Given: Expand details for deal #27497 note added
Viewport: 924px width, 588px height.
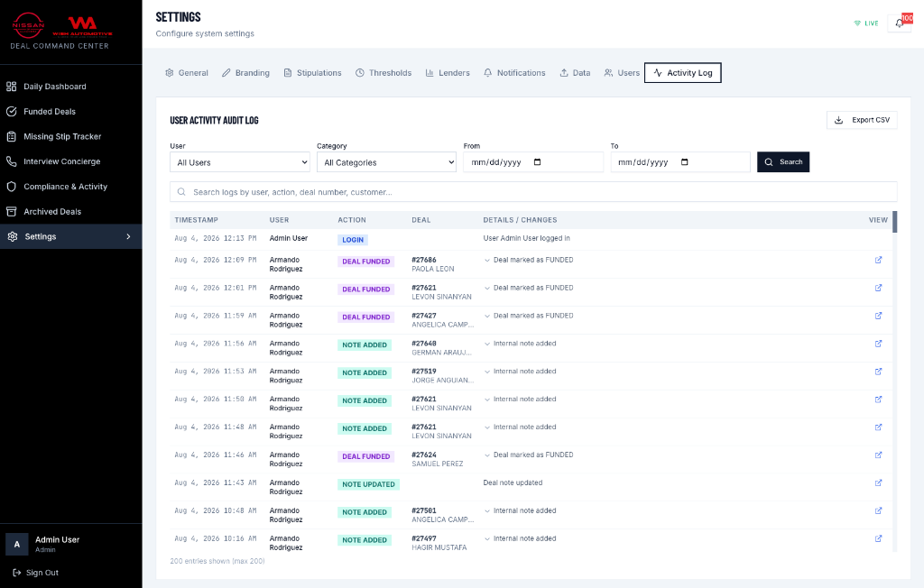Looking at the screenshot, I should pyautogui.click(x=487, y=538).
